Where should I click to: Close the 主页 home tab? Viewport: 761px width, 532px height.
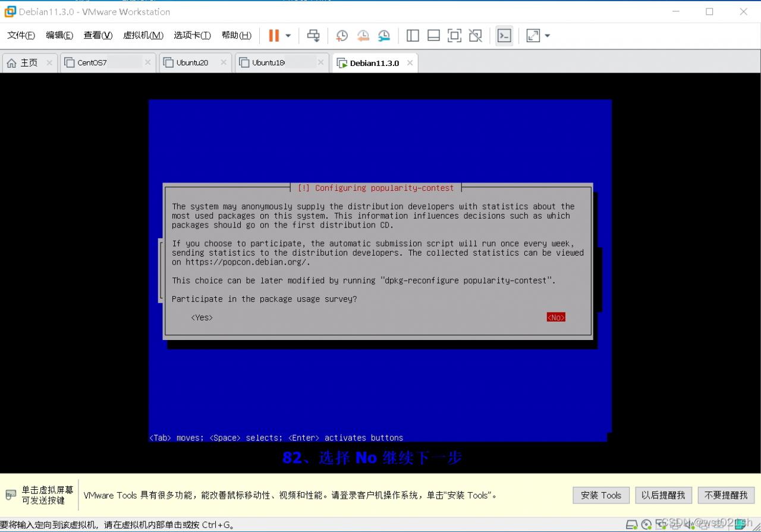point(49,62)
